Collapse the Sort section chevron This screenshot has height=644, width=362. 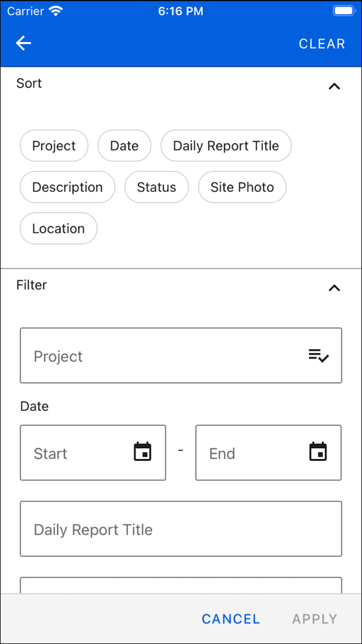pyautogui.click(x=334, y=86)
